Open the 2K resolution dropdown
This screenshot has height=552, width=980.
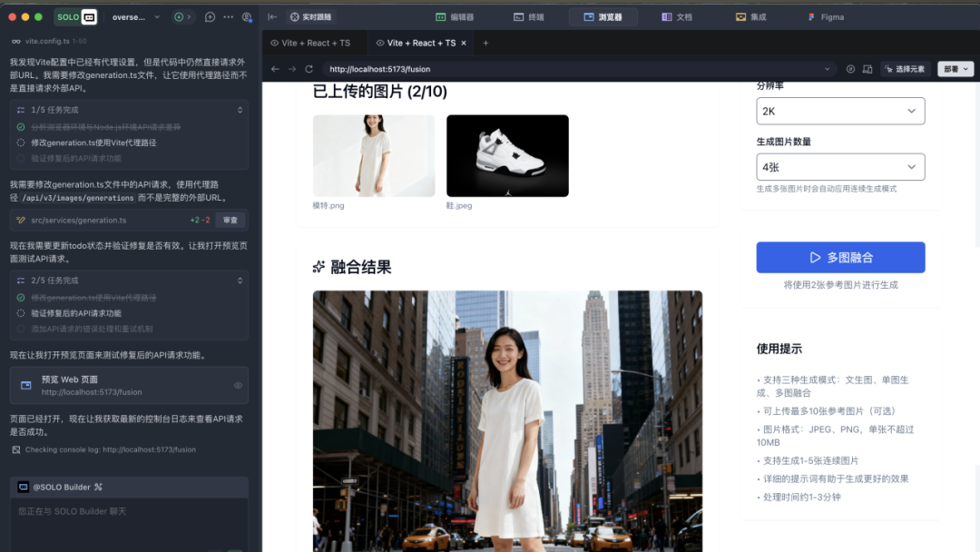pos(840,111)
